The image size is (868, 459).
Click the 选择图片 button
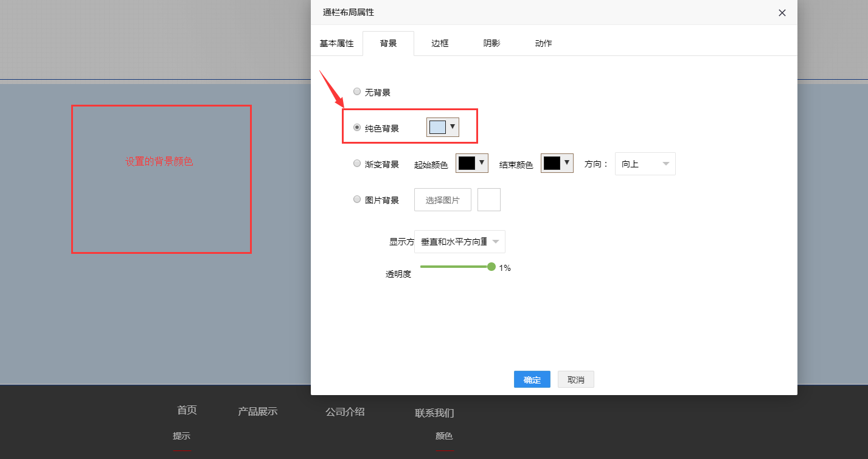[442, 200]
